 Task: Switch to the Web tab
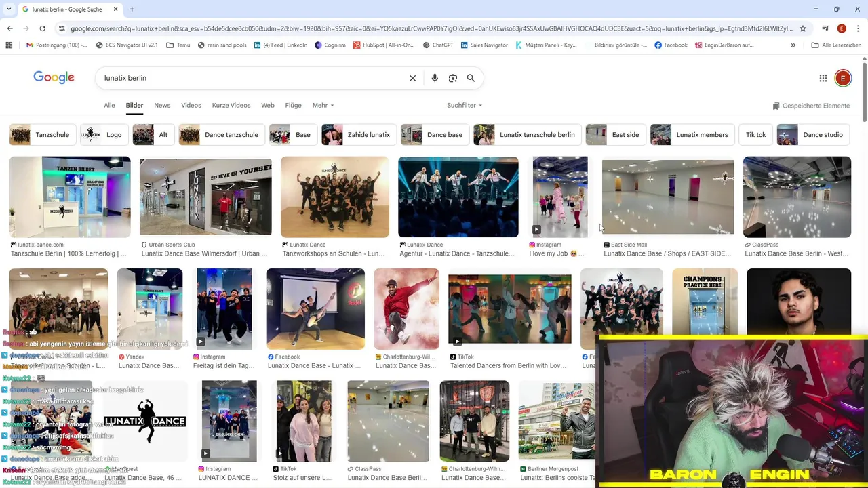tap(268, 106)
